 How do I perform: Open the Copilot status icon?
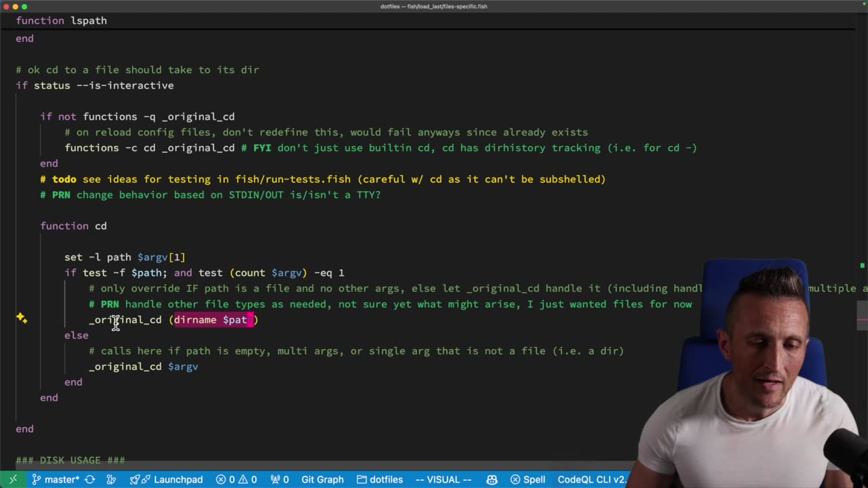tap(492, 479)
